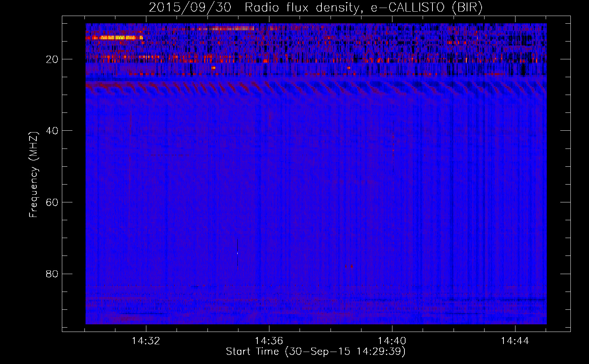This screenshot has height=364, width=589.
Task: Click the thin black vertical spike near 14:35
Action: (x=237, y=254)
